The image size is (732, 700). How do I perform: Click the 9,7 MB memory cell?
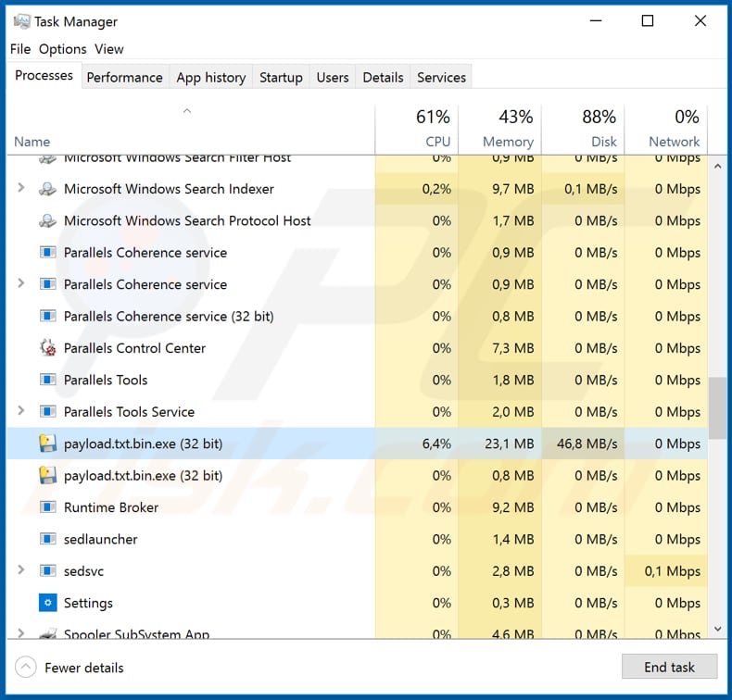(x=500, y=189)
